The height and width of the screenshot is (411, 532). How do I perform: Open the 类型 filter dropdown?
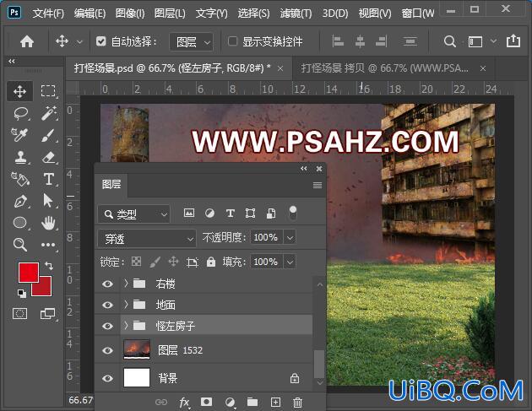(133, 214)
